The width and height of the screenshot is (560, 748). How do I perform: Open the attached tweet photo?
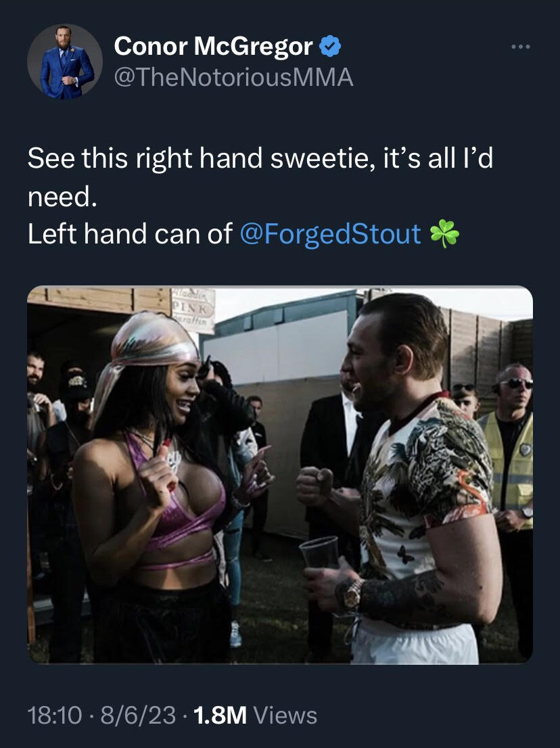[x=280, y=475]
